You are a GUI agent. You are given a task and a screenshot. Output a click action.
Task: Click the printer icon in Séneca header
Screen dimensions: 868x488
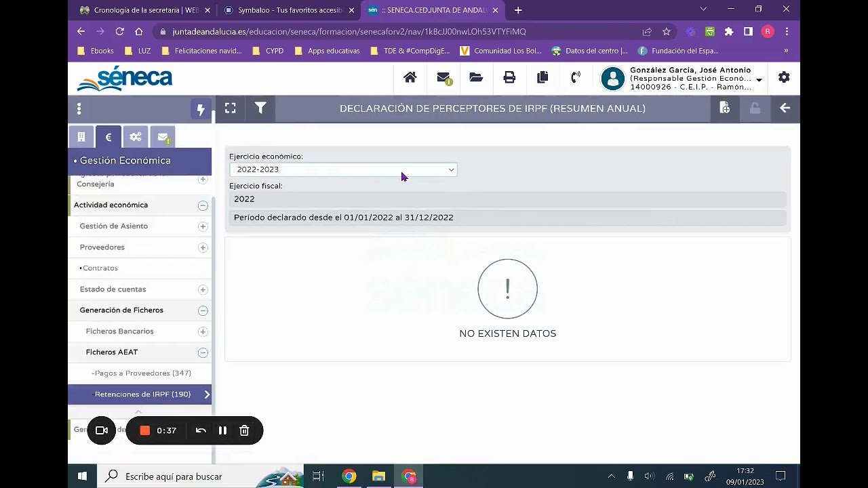coord(509,77)
